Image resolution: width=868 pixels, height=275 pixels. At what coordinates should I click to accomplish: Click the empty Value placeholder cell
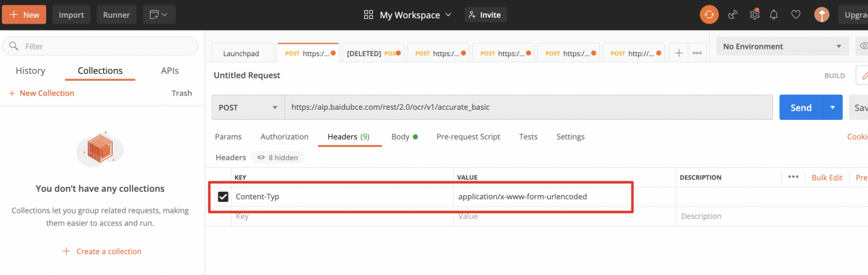[x=565, y=216]
